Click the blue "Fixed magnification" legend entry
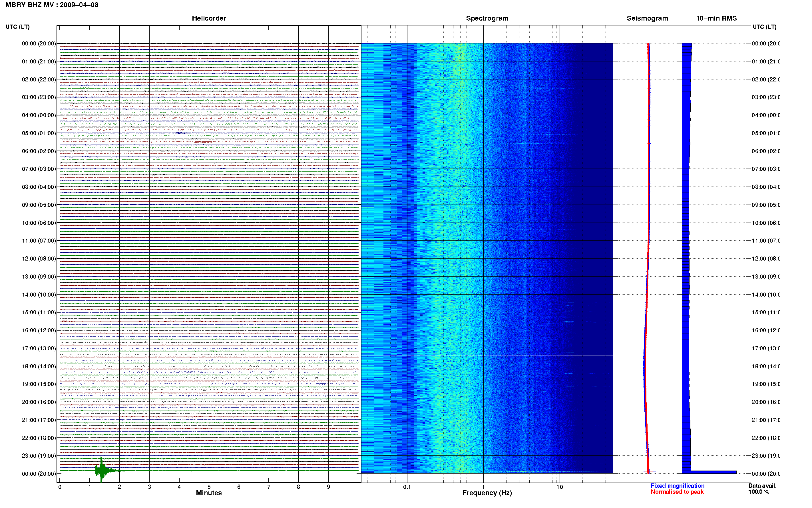812x508 pixels. (678, 486)
